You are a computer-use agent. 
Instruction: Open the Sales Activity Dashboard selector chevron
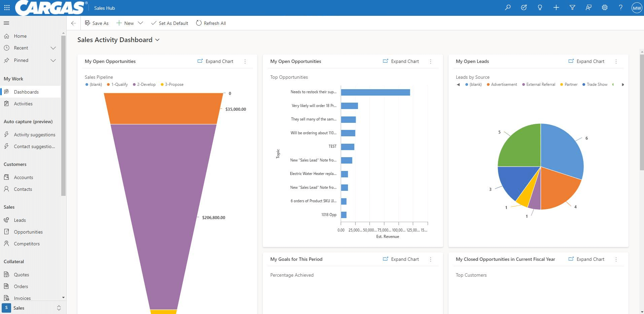[157, 40]
